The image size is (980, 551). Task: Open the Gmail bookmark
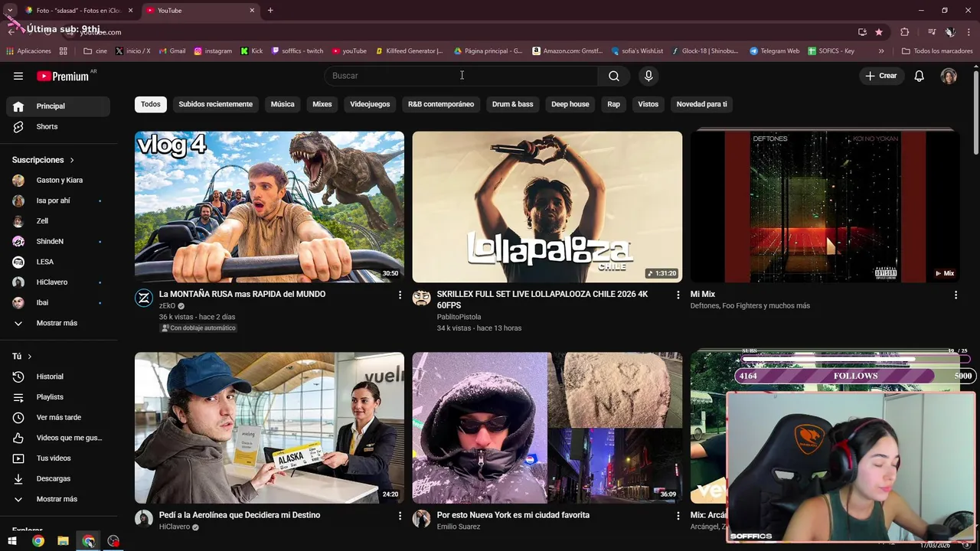(172, 51)
